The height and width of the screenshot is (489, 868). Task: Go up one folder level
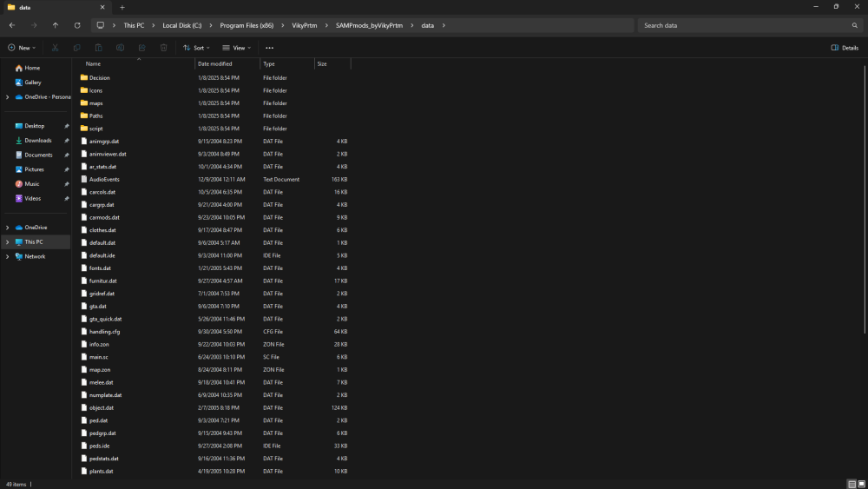coord(56,25)
